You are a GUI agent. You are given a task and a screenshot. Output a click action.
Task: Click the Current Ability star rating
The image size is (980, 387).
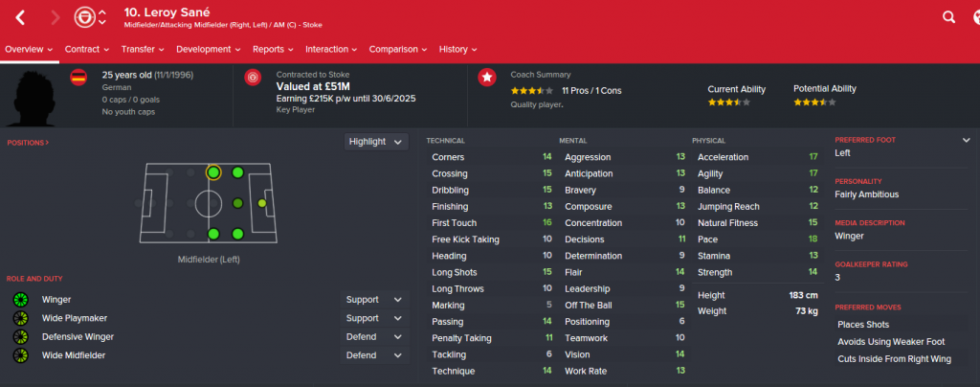728,102
